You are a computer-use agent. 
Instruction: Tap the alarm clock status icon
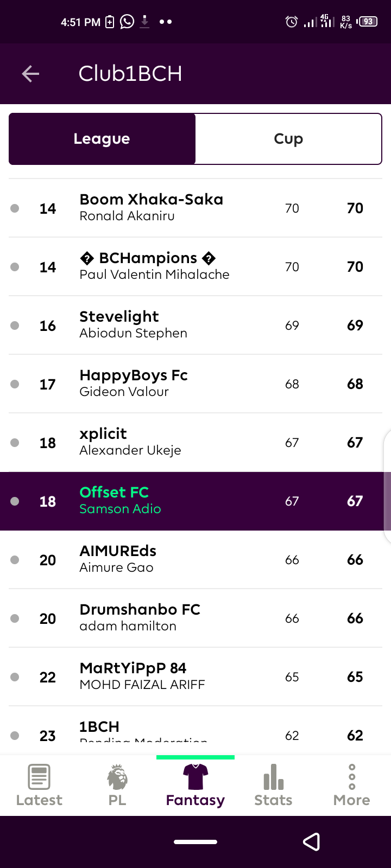(292, 22)
